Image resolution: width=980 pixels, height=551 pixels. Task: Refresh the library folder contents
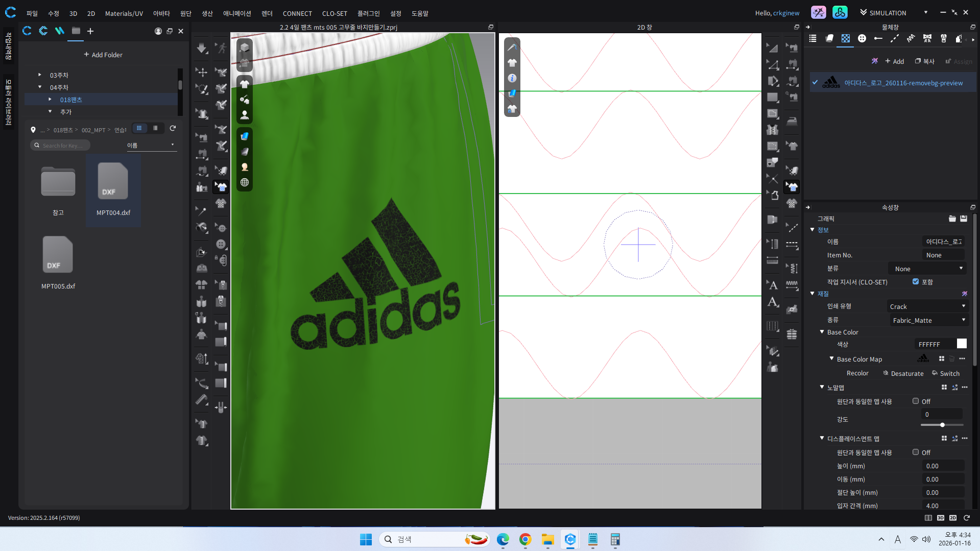pos(173,128)
